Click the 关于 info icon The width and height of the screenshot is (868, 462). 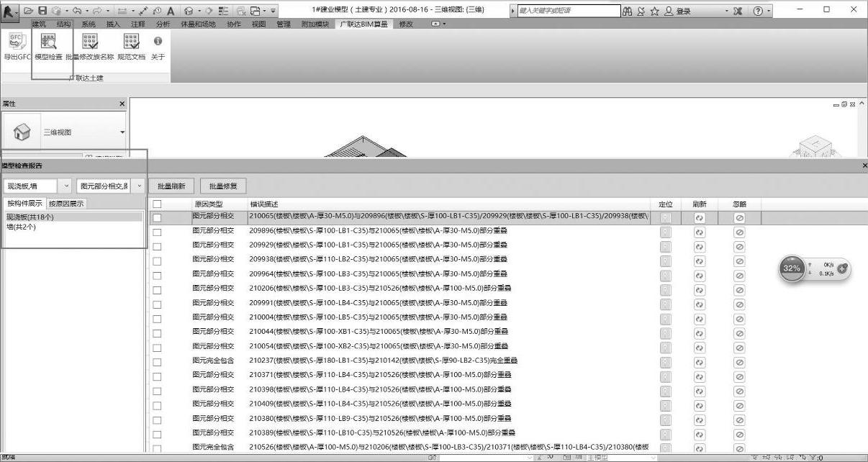158,43
